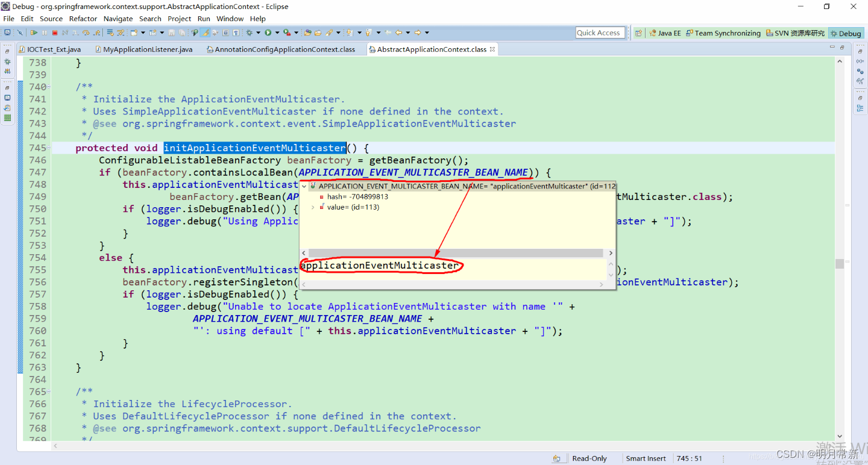Open the Window menu
The height and width of the screenshot is (465, 868).
coord(230,19)
